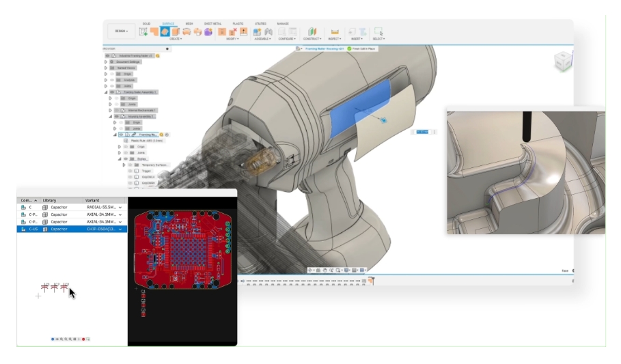Open Variant dropdown for selected C-US row
Screen dimensions: 621x364
[x=120, y=229]
